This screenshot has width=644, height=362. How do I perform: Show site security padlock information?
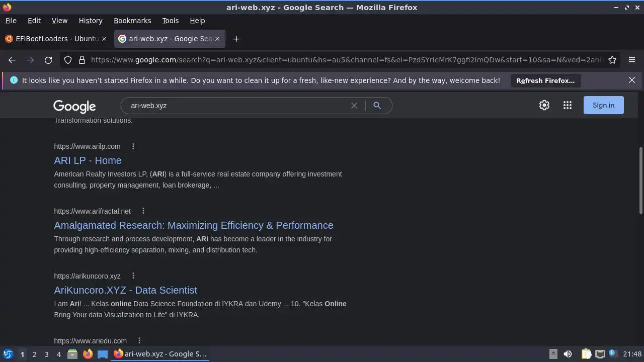[x=82, y=60]
